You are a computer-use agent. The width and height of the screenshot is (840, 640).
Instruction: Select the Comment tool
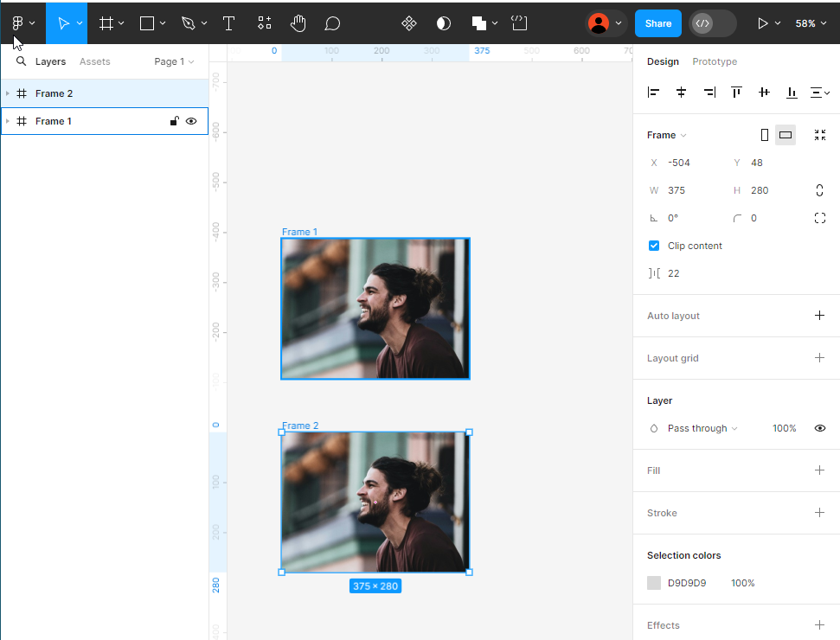click(332, 23)
